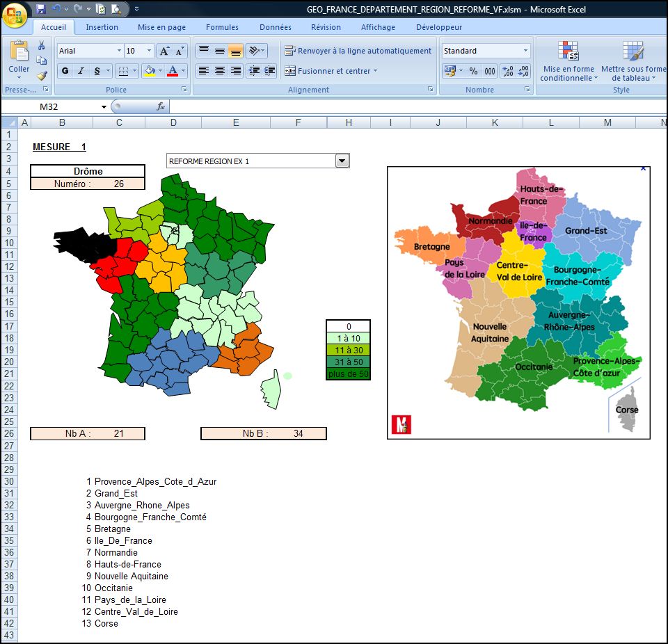Switch to Révision tab
This screenshot has width=668, height=644.
(x=326, y=27)
